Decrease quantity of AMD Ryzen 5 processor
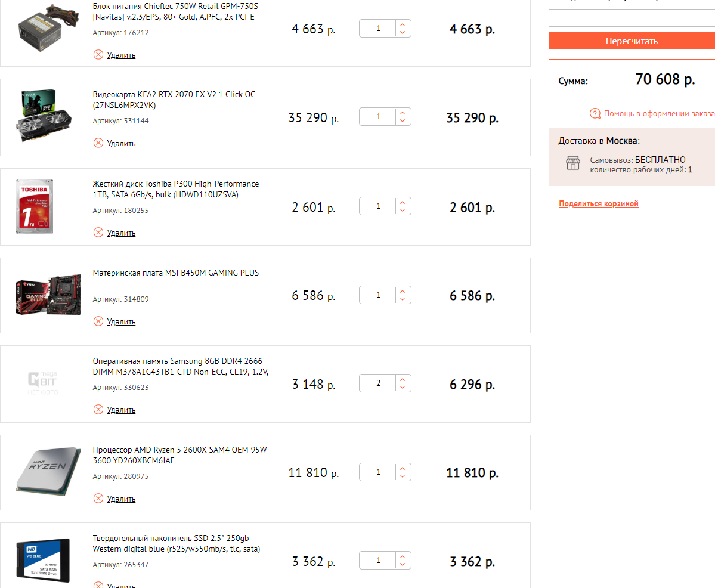Screen dimensions: 715x588 [403, 476]
